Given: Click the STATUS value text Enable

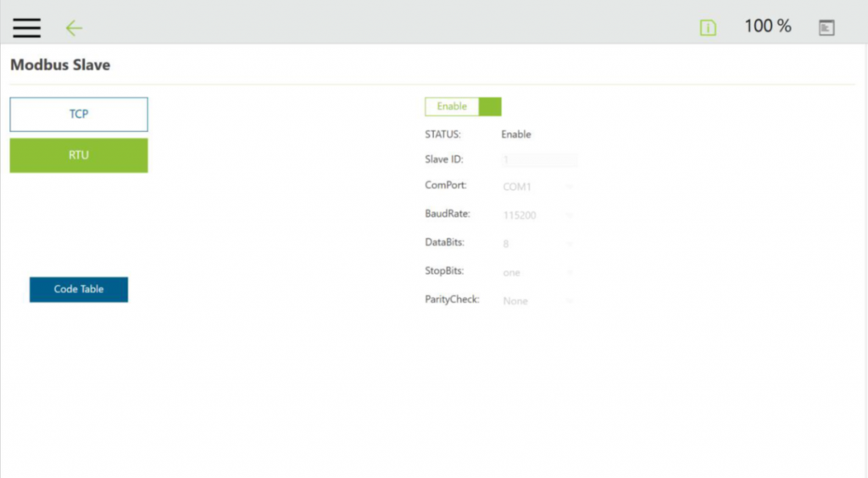Looking at the screenshot, I should point(516,134).
